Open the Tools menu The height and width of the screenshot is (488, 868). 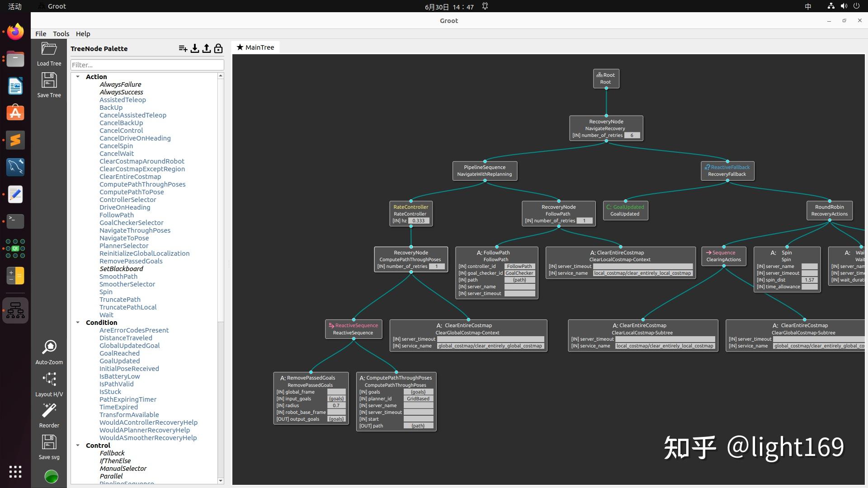tap(61, 34)
